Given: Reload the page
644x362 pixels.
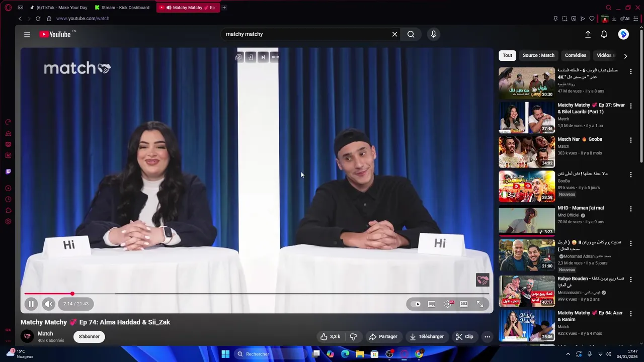Looking at the screenshot, I should click(x=38, y=19).
